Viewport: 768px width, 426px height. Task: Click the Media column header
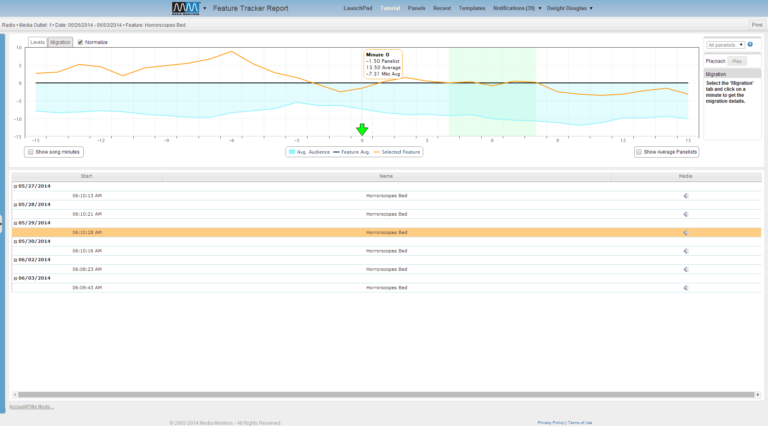(x=685, y=176)
